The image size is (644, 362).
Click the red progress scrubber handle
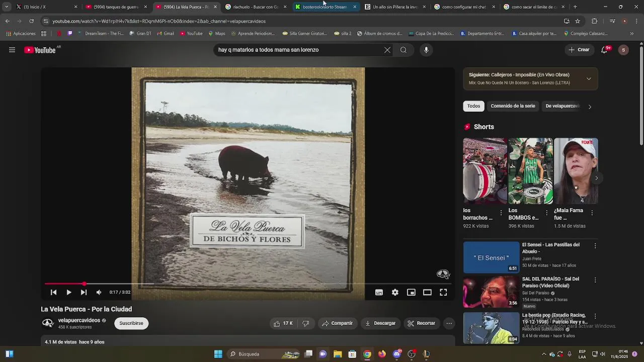pos(84,284)
